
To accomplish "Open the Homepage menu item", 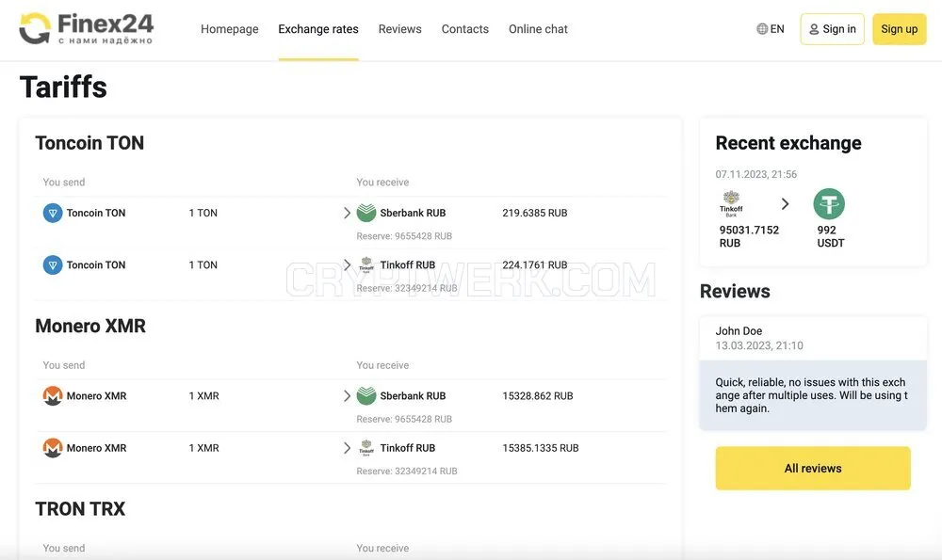I will [230, 29].
